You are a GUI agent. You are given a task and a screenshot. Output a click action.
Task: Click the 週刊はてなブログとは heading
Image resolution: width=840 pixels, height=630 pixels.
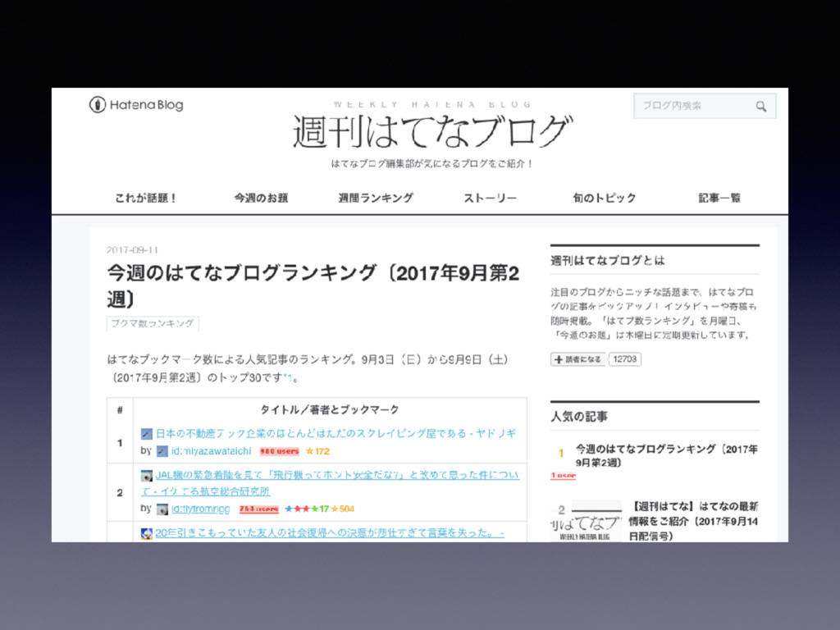(608, 261)
